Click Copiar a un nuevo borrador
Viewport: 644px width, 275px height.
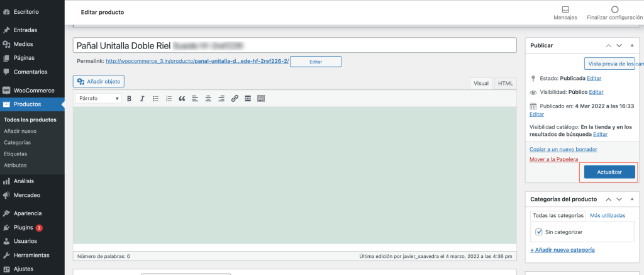(563, 149)
